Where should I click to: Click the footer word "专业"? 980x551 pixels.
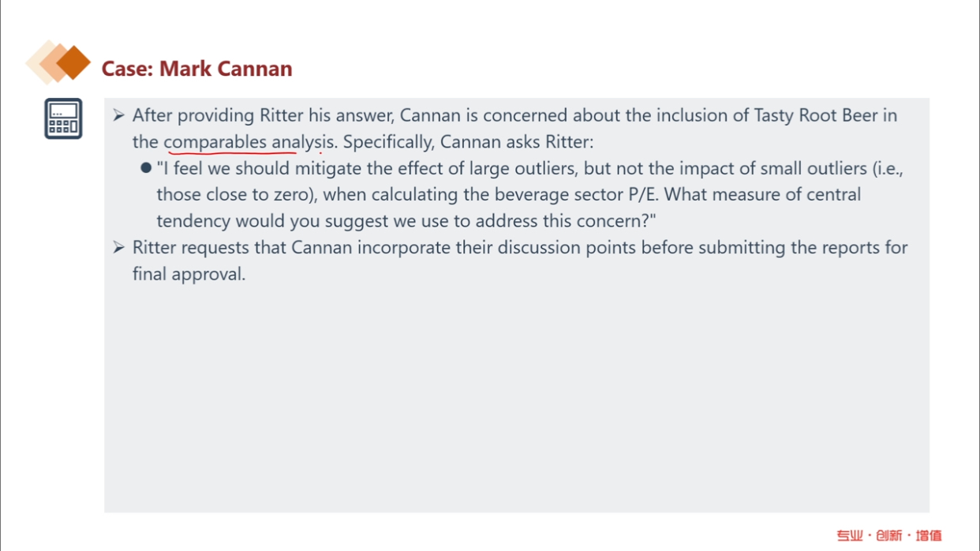[x=850, y=535]
